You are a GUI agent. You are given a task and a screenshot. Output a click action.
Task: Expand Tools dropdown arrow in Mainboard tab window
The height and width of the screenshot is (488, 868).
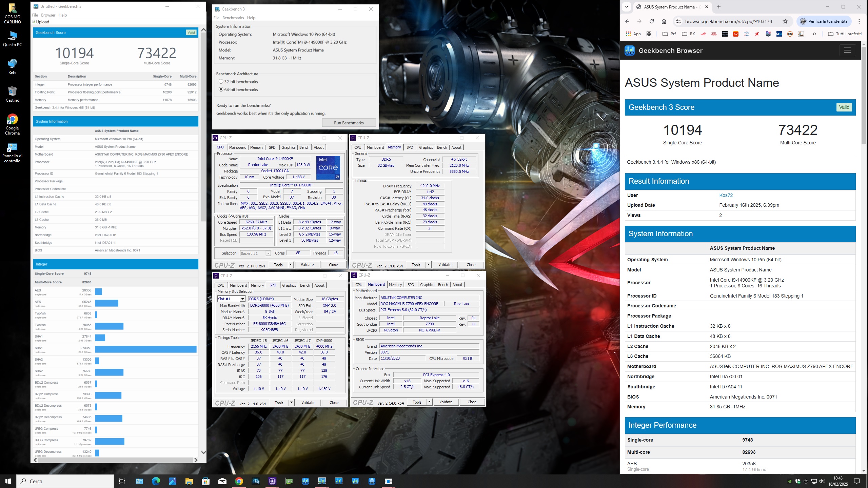point(429,402)
